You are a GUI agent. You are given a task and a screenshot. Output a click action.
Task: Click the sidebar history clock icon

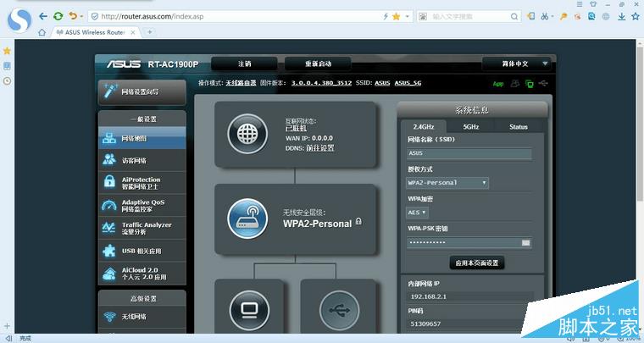(7, 81)
